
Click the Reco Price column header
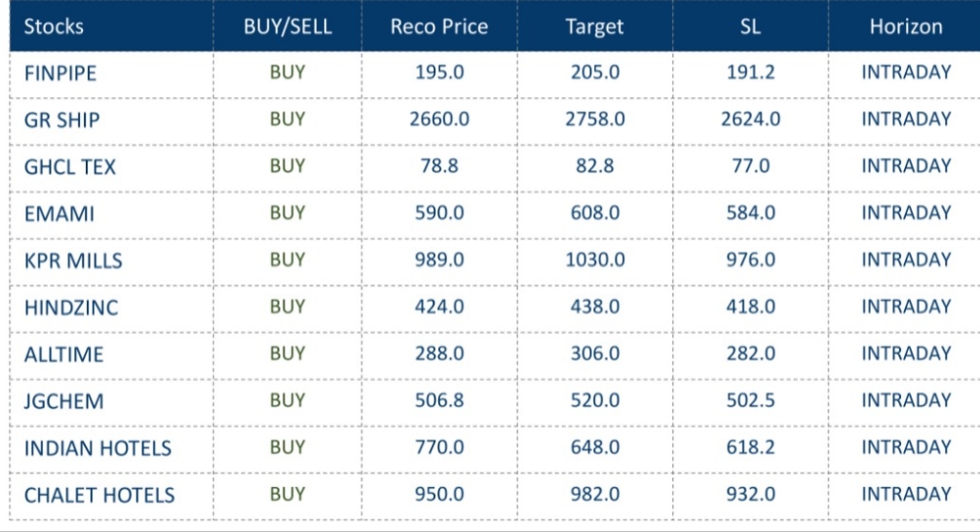pos(439,26)
